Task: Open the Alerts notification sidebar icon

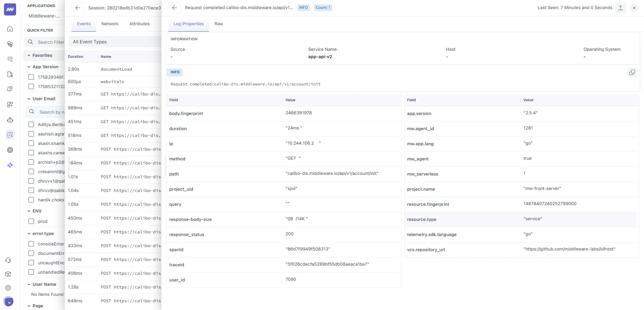Action: 10,89
